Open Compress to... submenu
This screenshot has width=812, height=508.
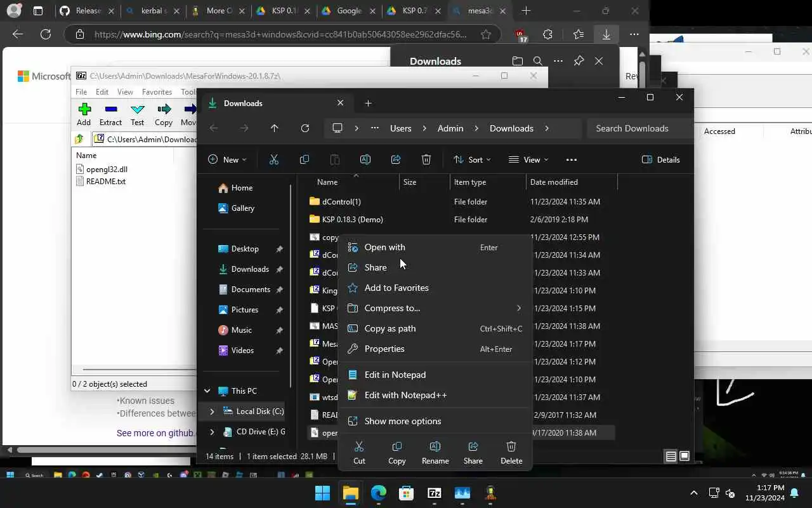435,308
